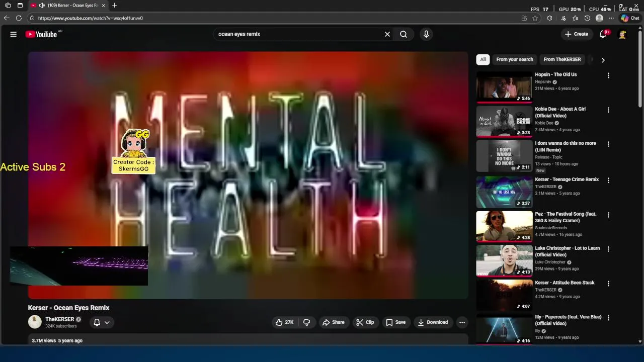Open Illy - Papercuts (feat. Vera Blue) title
This screenshot has height=362, width=644.
click(568, 320)
